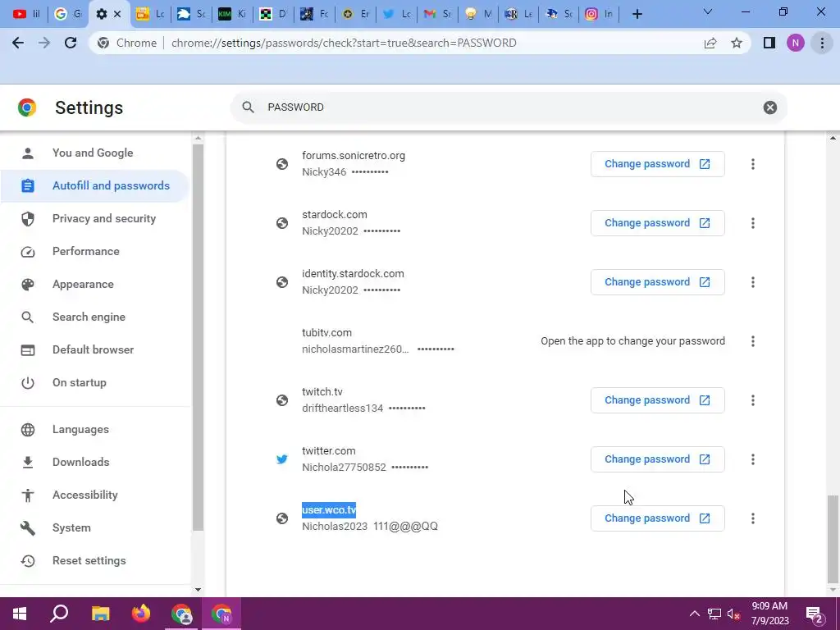Open Windows taskbar search
The image size is (840, 630).
click(x=59, y=614)
